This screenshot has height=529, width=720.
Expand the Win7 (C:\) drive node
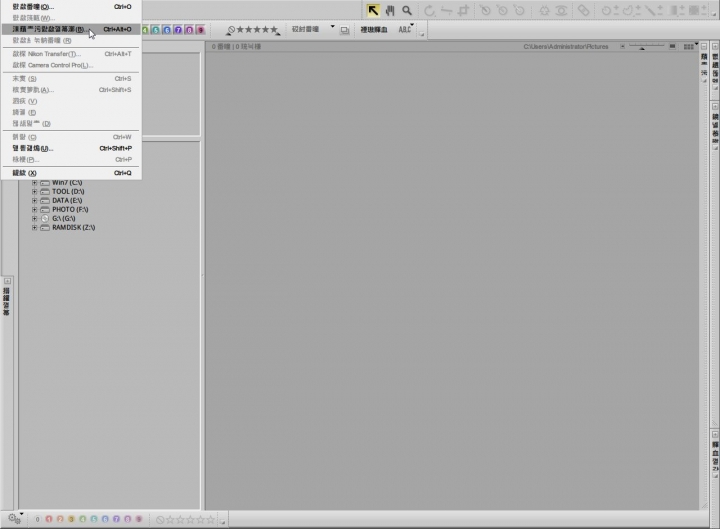pyautogui.click(x=34, y=183)
